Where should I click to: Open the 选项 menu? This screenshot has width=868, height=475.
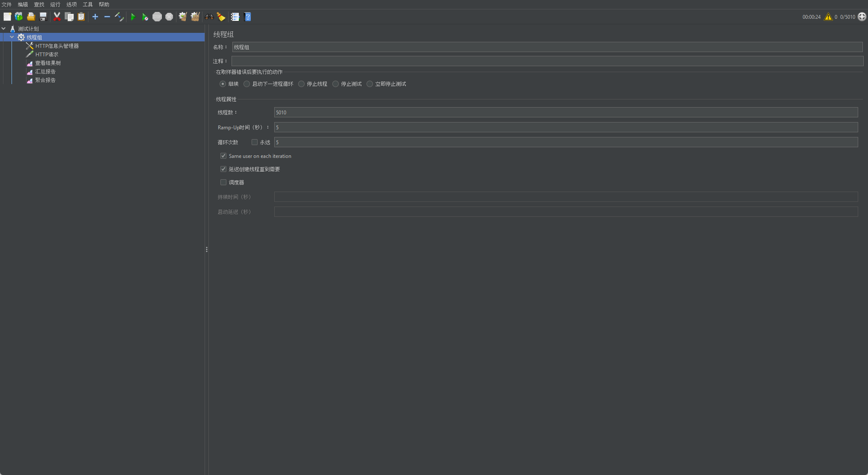coord(72,4)
